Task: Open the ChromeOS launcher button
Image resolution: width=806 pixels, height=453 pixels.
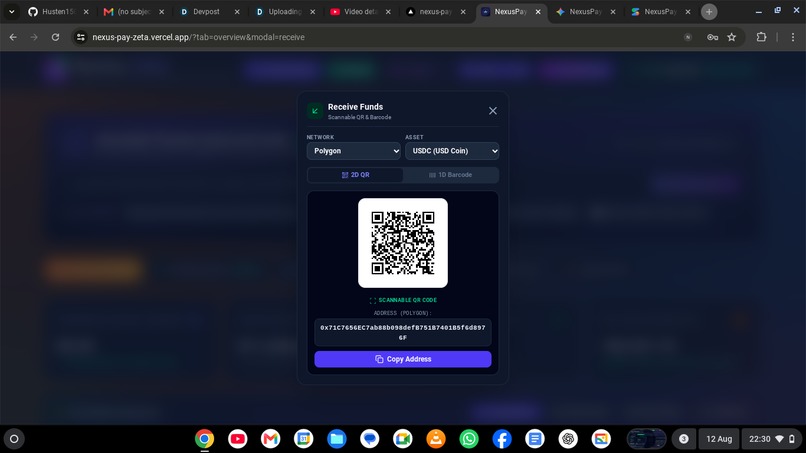Action: coord(14,439)
